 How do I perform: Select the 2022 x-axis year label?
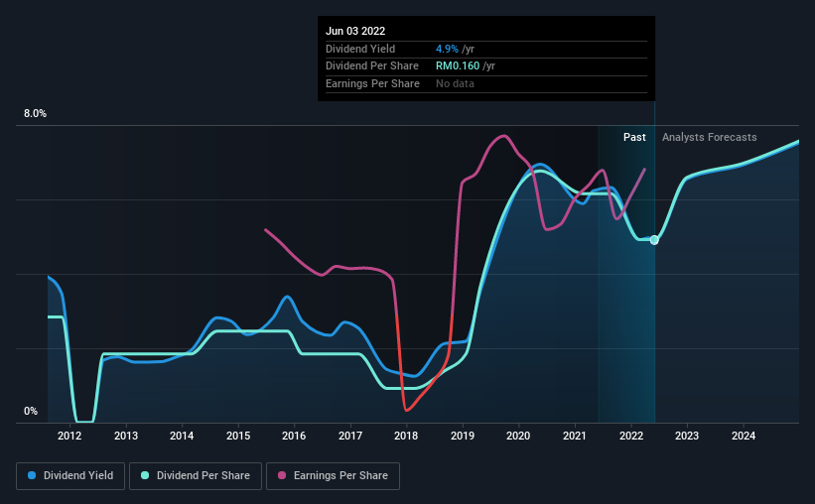click(x=631, y=436)
